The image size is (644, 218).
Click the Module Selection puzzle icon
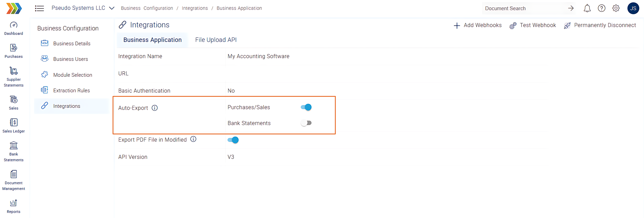[x=45, y=75]
